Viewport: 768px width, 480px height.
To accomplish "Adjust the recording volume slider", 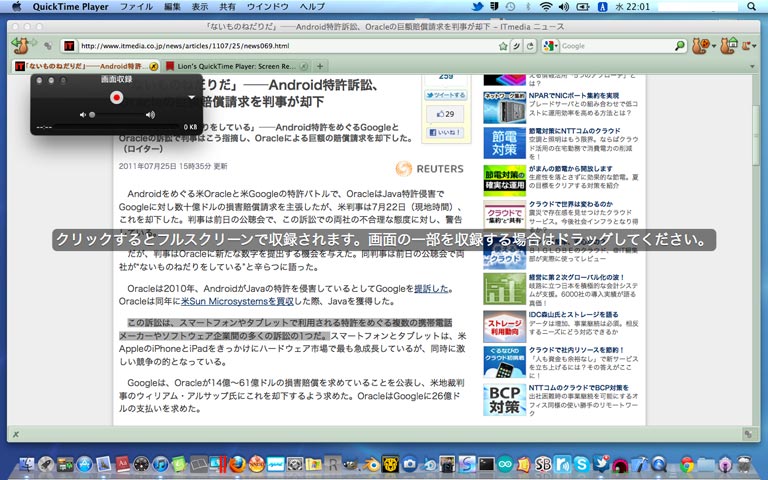I will click(116, 115).
